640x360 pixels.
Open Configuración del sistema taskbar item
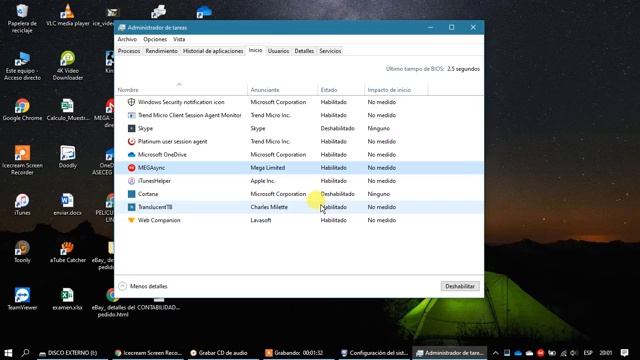(x=374, y=353)
